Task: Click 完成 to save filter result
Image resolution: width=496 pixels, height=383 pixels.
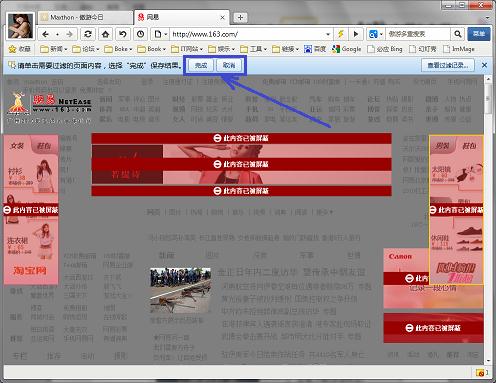Action: (x=201, y=65)
